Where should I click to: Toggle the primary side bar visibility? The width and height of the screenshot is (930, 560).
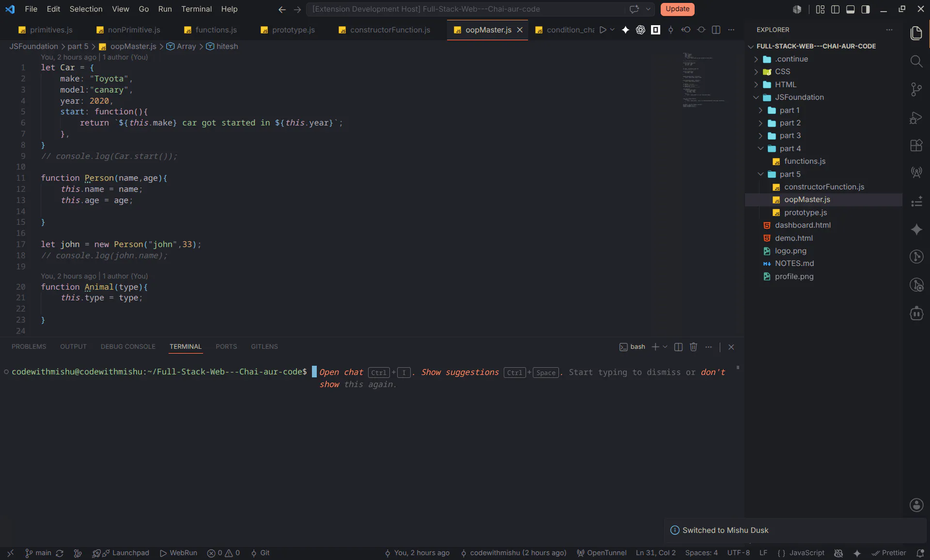pyautogui.click(x=835, y=9)
